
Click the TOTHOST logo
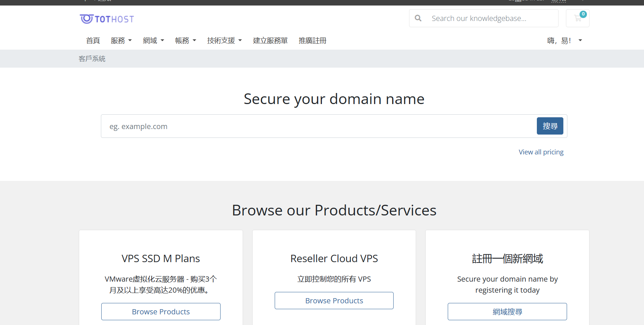tap(107, 19)
